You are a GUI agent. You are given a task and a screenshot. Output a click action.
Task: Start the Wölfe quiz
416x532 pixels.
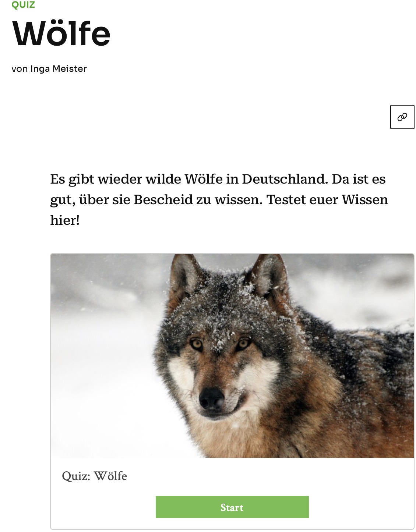pos(232,507)
